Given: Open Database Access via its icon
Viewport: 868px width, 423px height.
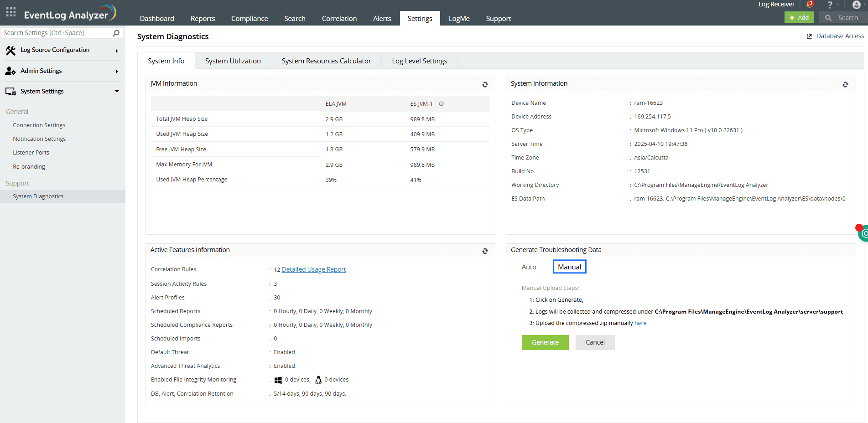Looking at the screenshot, I should point(809,36).
